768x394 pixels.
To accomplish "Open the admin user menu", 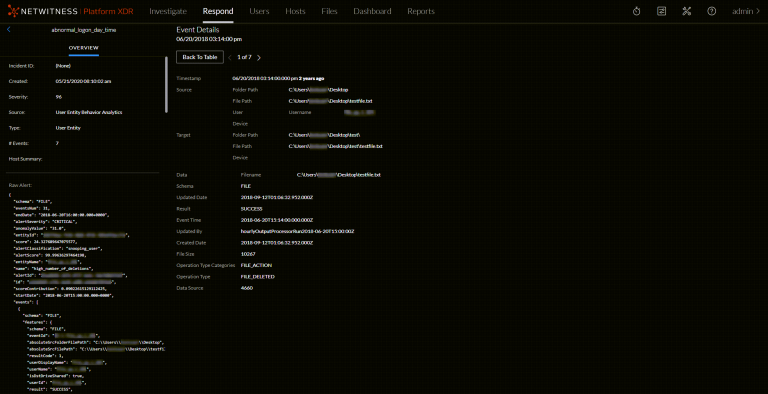I will pyautogui.click(x=746, y=11).
